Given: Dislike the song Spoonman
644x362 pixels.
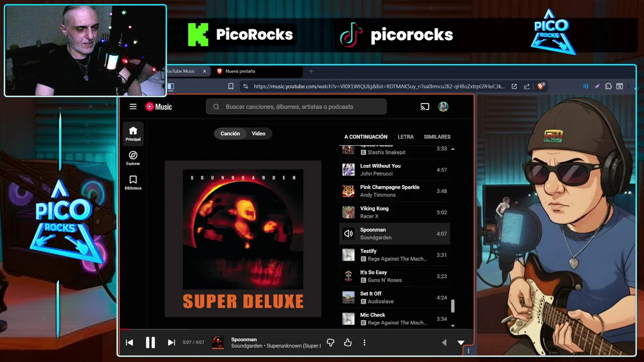Looking at the screenshot, I should 331,342.
